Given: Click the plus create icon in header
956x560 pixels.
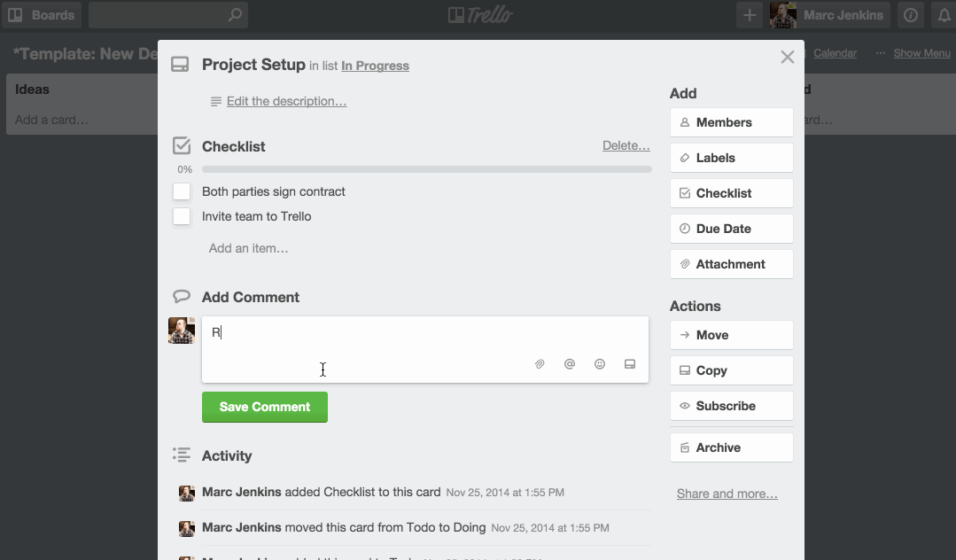Looking at the screenshot, I should (x=750, y=15).
